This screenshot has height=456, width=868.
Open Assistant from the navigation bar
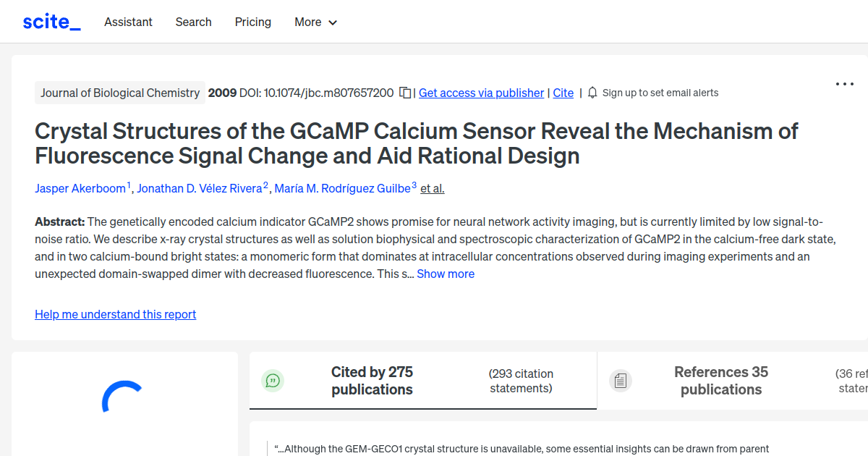pyautogui.click(x=128, y=22)
